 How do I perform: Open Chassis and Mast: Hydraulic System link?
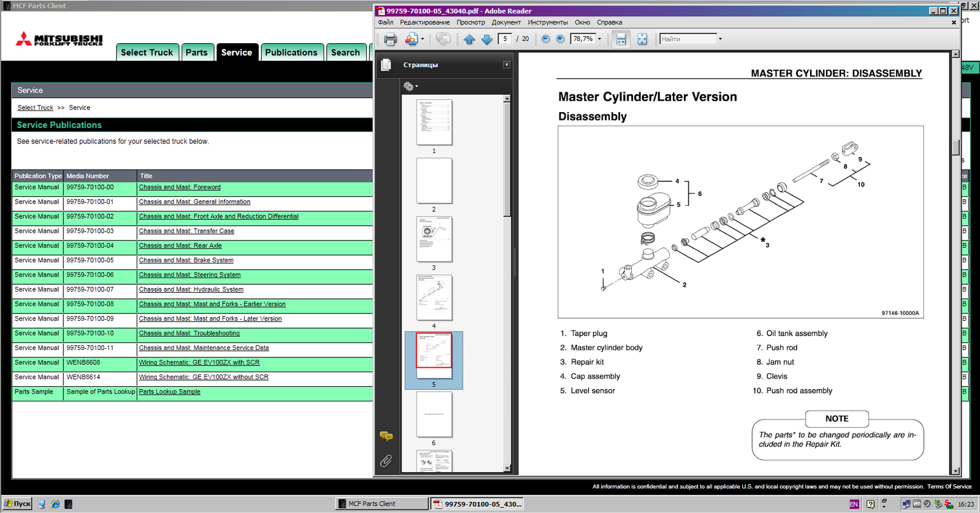(191, 290)
